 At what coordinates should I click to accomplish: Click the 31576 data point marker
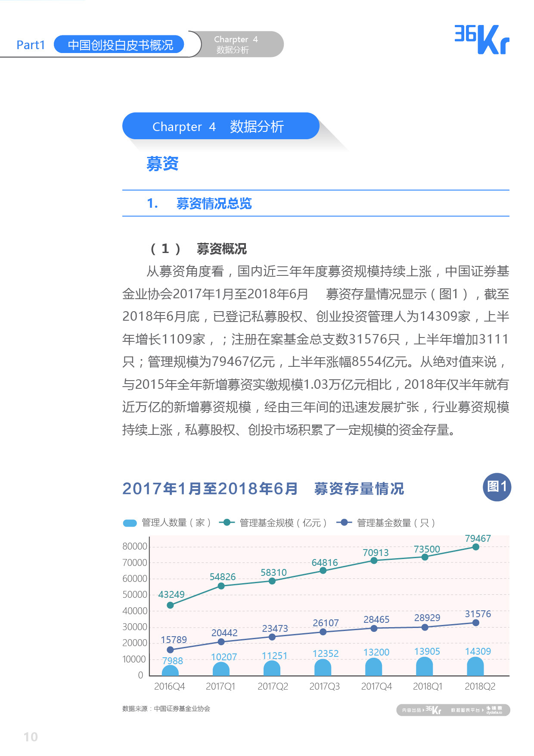(476, 623)
